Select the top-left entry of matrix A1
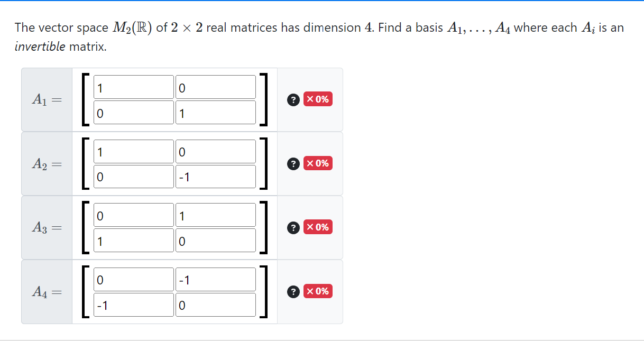The height and width of the screenshot is (341, 644). [133, 87]
